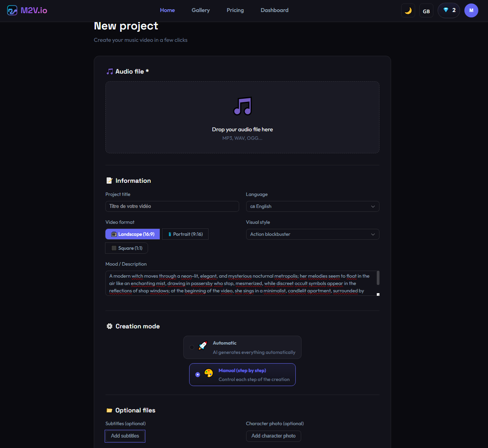
Task: Select the Portrait (9:16) format toggle
Action: [x=185, y=234]
